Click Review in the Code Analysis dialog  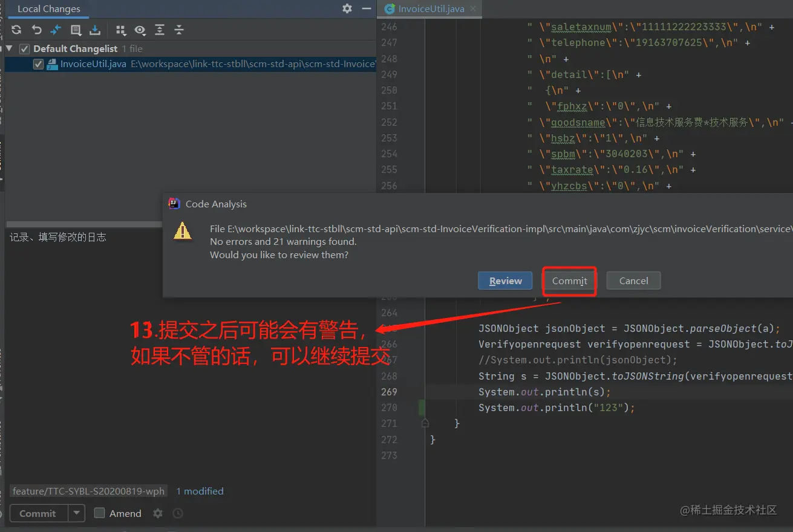[x=505, y=281]
